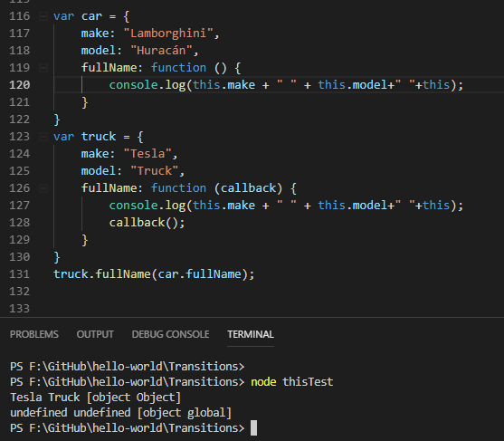Select the TERMINAL panel tab
Image resolution: width=504 pixels, height=441 pixels.
(x=251, y=334)
